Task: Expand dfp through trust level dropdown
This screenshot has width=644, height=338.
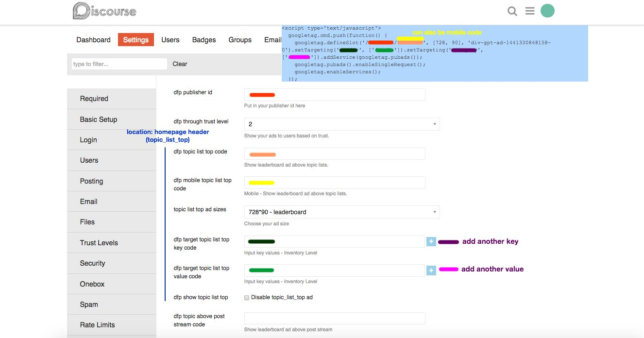Action: [x=342, y=124]
